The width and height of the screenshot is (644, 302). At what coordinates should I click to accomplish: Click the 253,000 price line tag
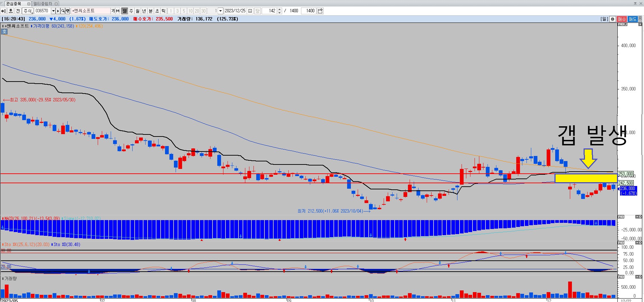[x=626, y=174]
